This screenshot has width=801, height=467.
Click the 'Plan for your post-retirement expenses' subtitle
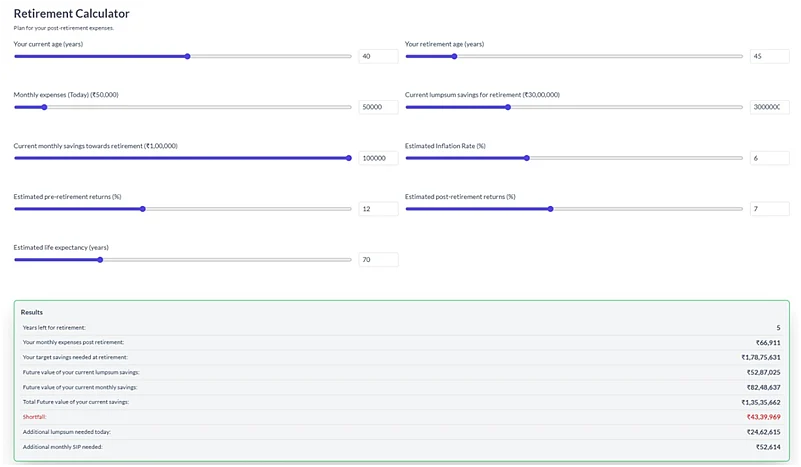pyautogui.click(x=64, y=28)
